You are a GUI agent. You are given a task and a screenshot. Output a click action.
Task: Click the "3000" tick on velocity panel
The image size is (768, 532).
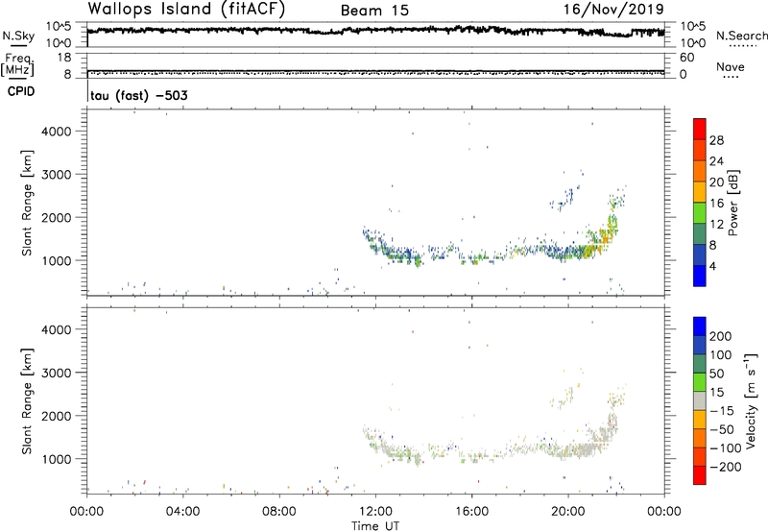point(57,373)
